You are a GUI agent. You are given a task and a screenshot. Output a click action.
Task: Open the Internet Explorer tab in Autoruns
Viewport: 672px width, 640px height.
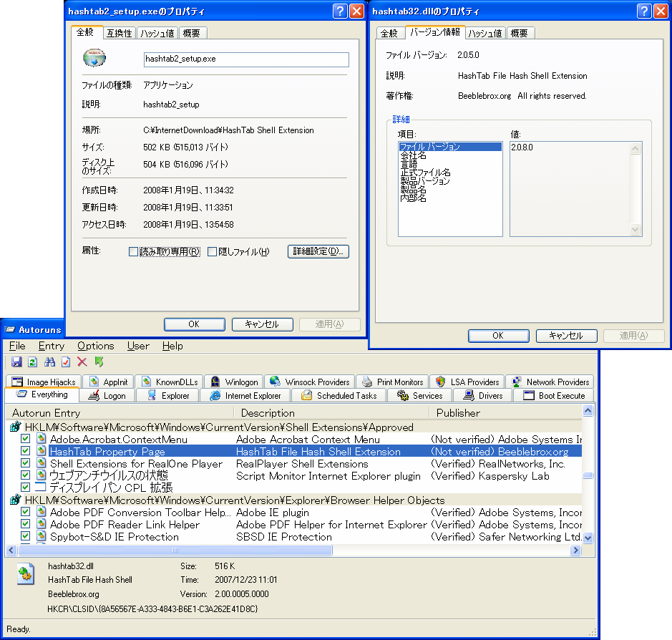[x=245, y=396]
